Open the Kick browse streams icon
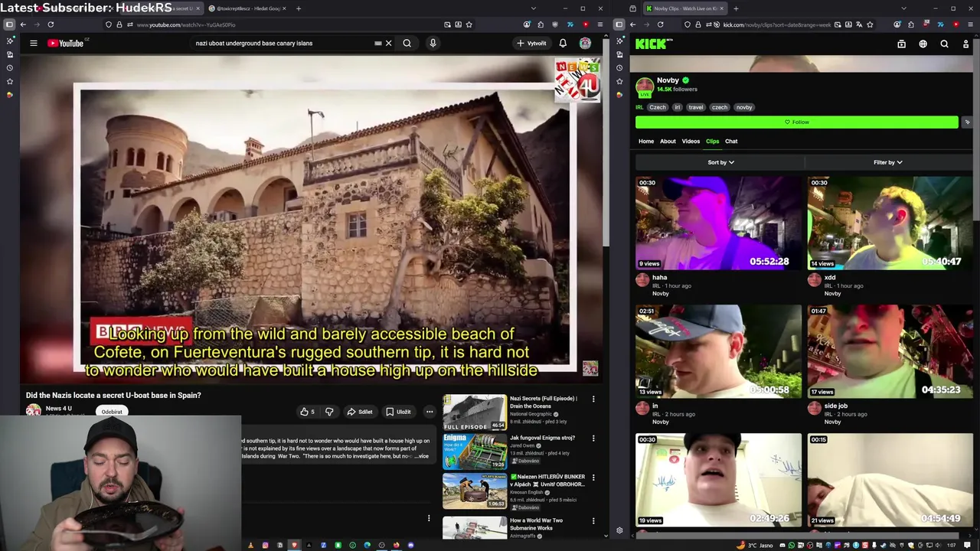Screen dimensions: 980x551 (x=901, y=44)
